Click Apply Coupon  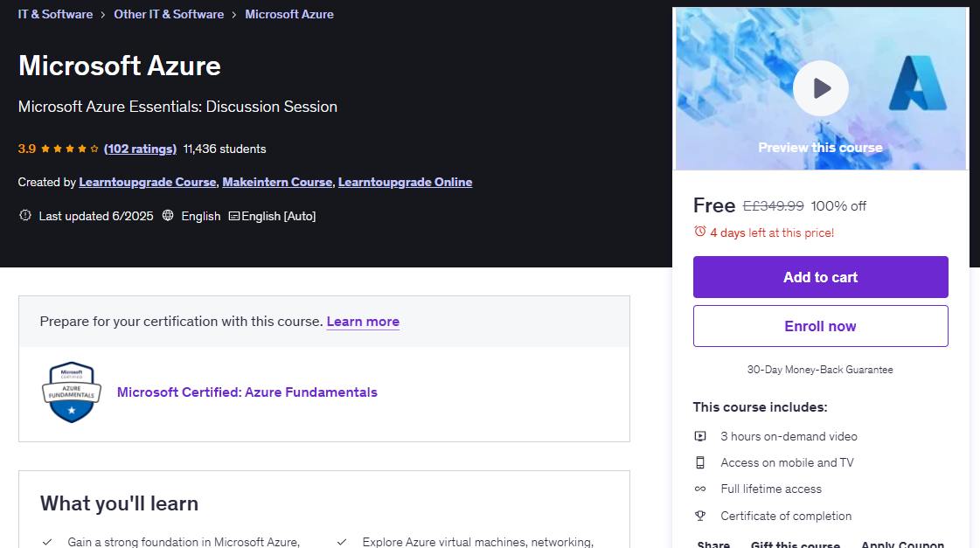pyautogui.click(x=902, y=545)
